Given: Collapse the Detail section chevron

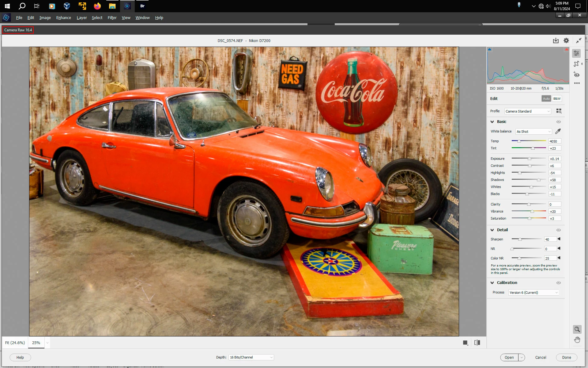Looking at the screenshot, I should pos(492,230).
